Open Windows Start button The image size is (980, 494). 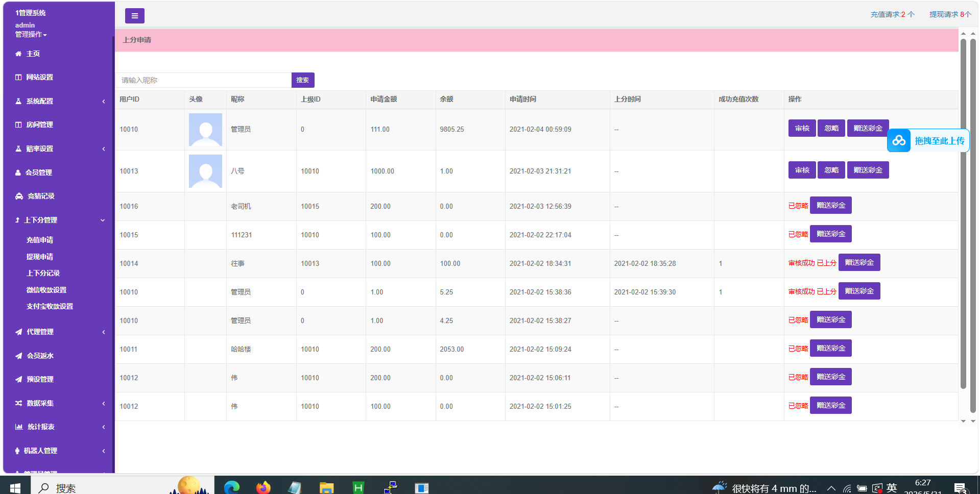(15, 488)
